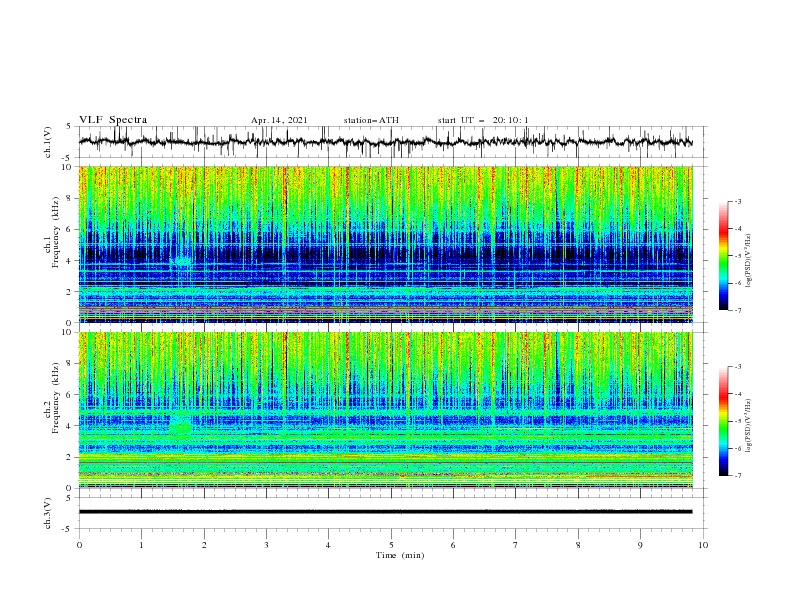The image size is (792, 612).
Task: Click the 'ch.3(V)' axis label
Action: 48,513
